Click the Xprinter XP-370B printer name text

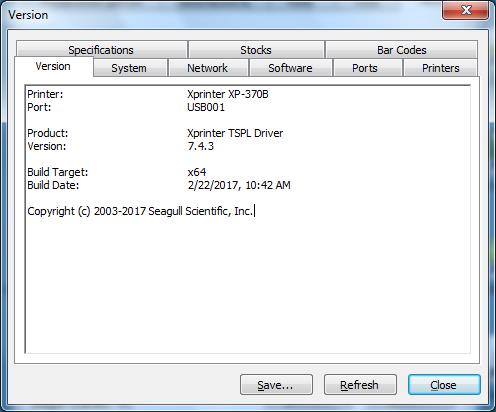pos(228,94)
